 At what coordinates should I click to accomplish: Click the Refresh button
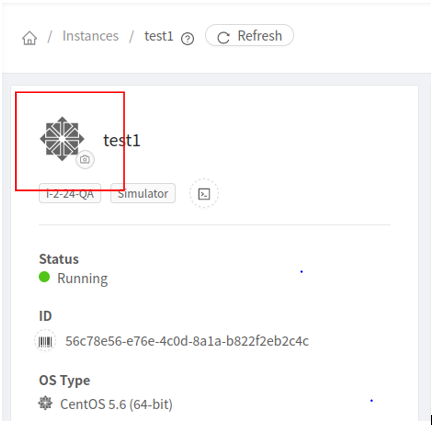[x=249, y=35]
